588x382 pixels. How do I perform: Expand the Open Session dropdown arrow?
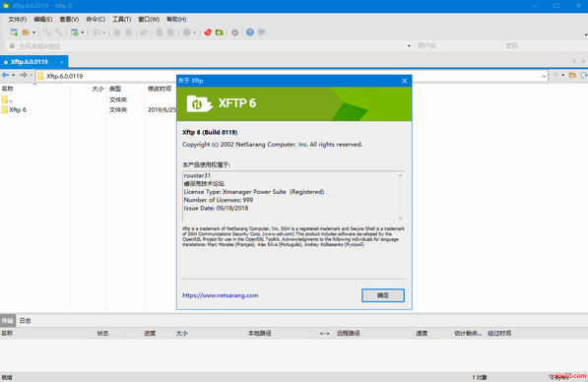click(33, 32)
